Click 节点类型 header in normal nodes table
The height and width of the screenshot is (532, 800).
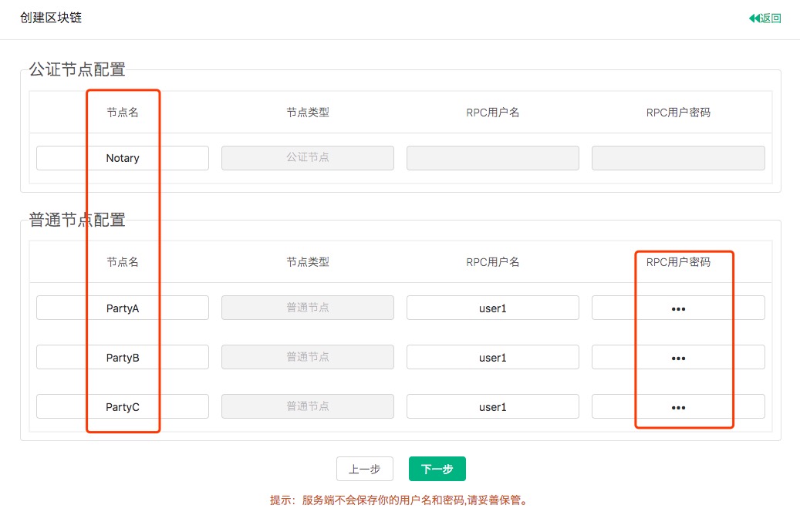pos(308,262)
